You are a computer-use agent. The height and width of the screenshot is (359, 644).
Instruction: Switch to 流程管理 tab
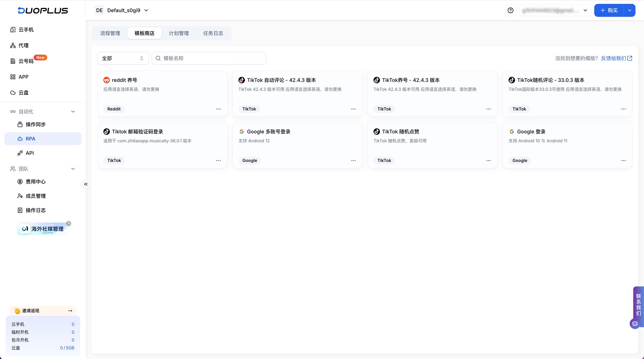point(110,33)
